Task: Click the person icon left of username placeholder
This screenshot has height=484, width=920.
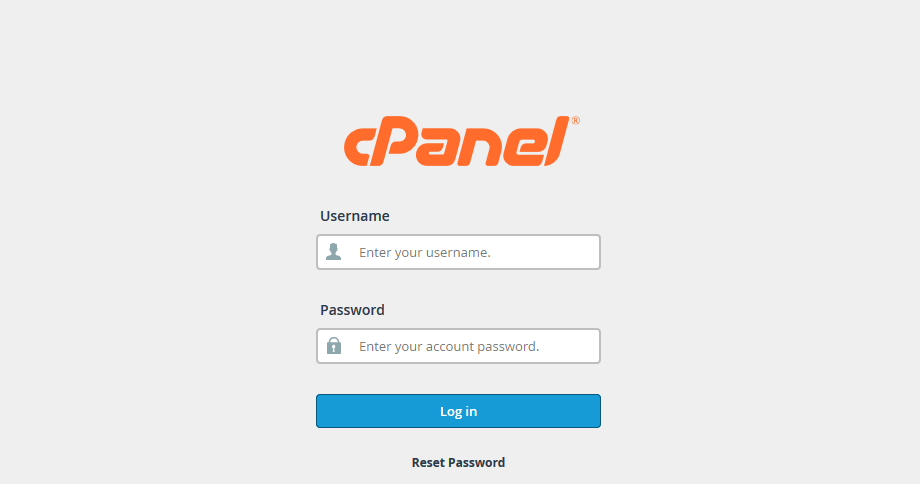Action: click(334, 252)
